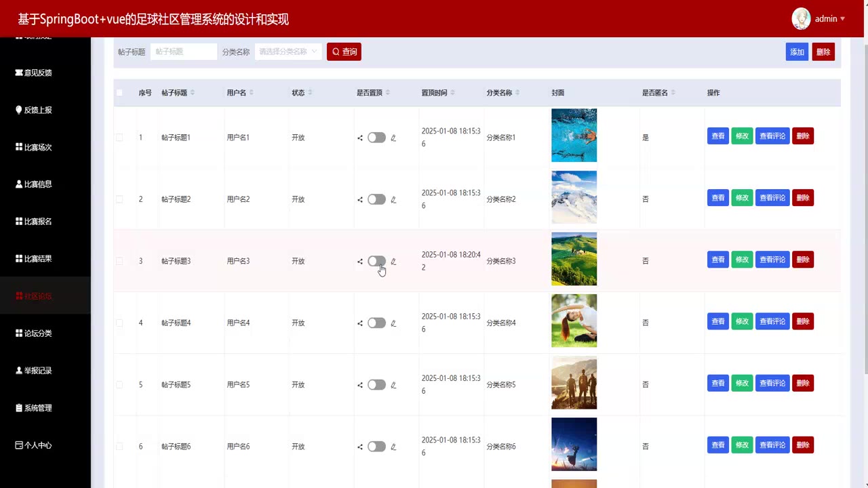The width and height of the screenshot is (868, 488).
Task: Check the select-all checkbox in table header
Action: tap(119, 93)
